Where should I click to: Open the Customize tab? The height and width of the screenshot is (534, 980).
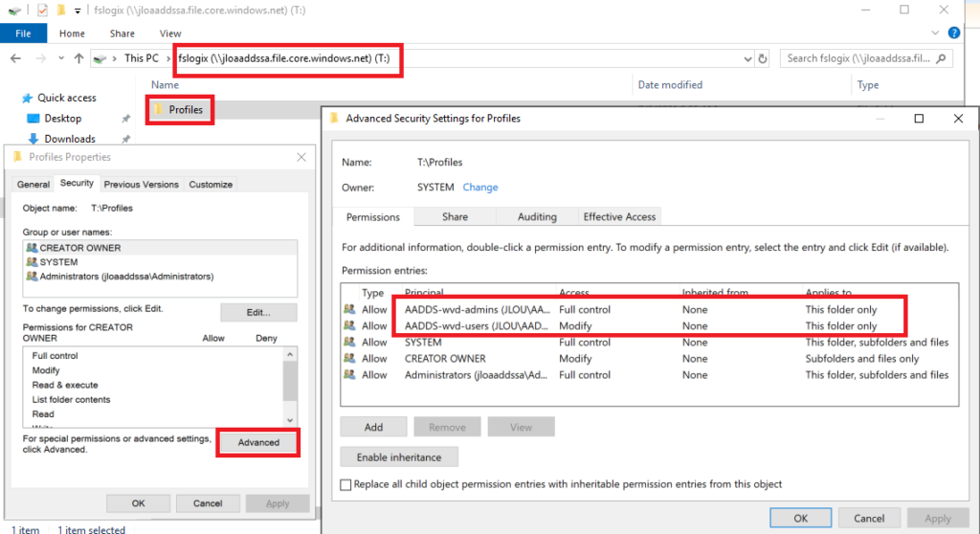coord(211,185)
